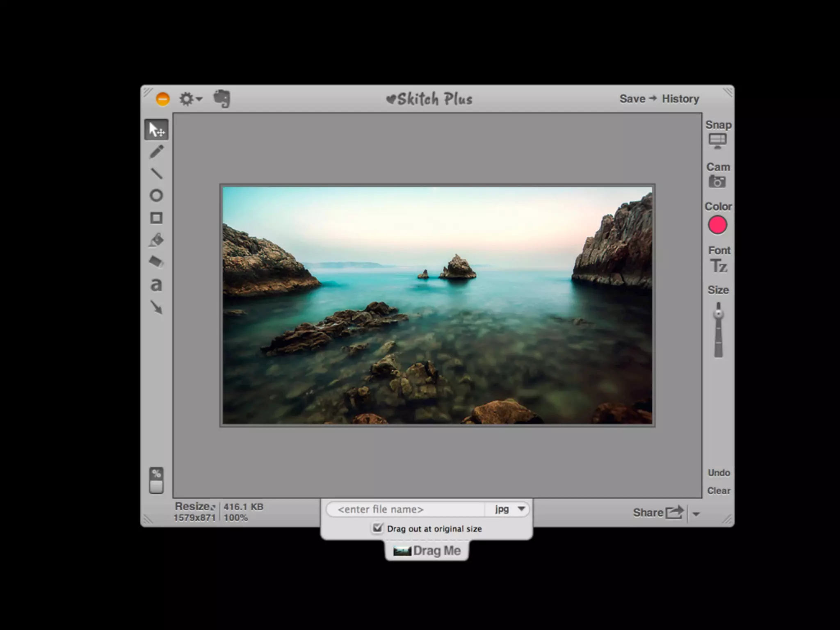Activate the text tool letter a
Image resolution: width=840 pixels, height=630 pixels.
pos(156,284)
